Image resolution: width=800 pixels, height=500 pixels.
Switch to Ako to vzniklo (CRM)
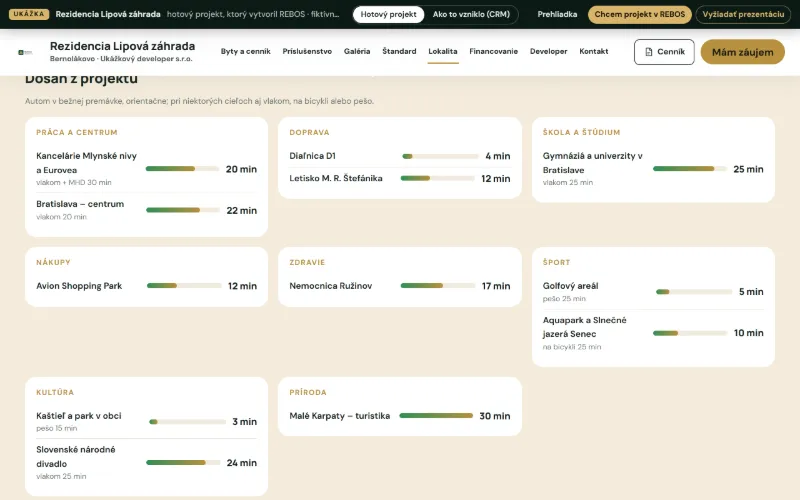pos(471,14)
